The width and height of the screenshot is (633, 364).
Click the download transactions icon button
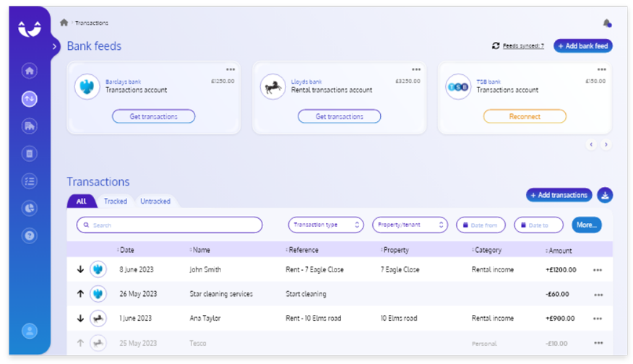(x=605, y=195)
